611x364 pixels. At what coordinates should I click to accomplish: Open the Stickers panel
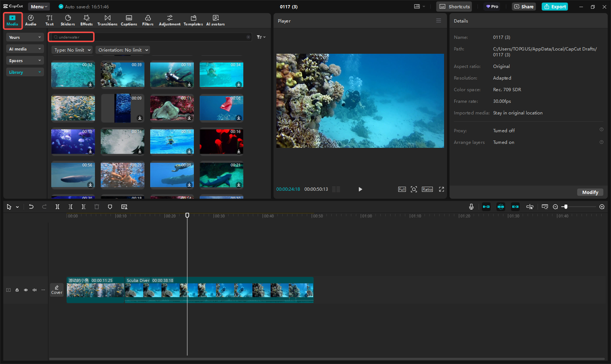point(67,20)
